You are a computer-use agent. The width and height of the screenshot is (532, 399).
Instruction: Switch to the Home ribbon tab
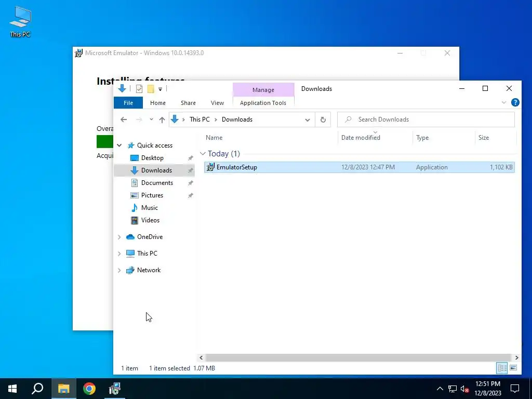[158, 103]
